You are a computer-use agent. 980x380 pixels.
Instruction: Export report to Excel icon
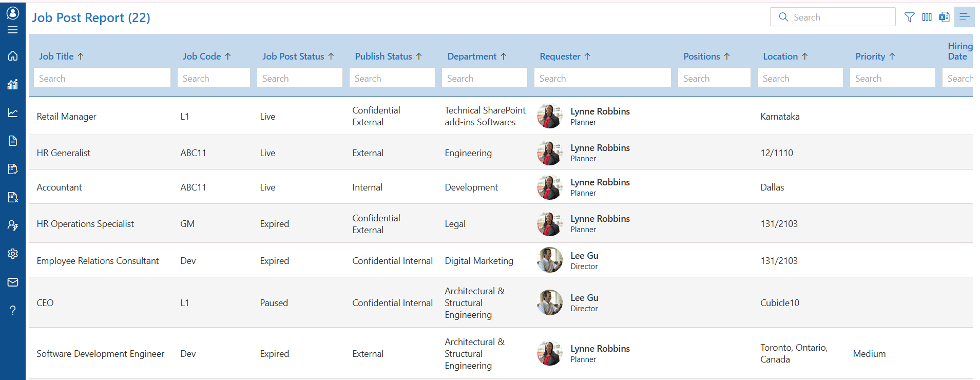944,17
